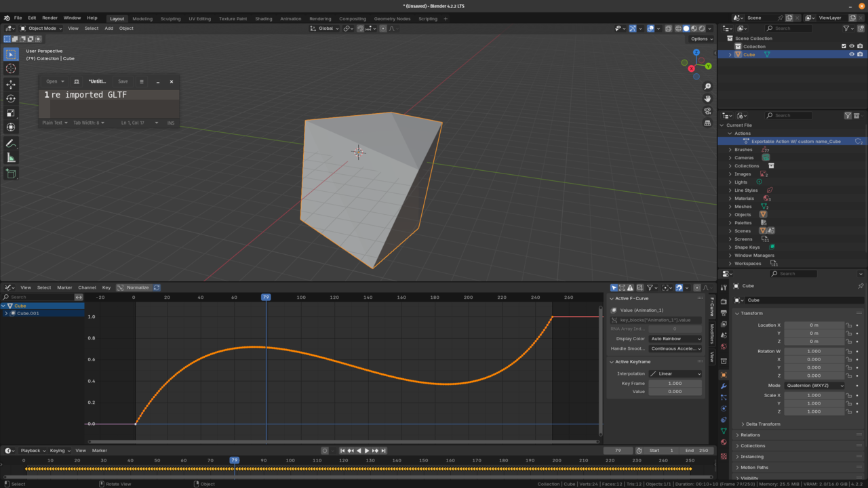Open the File menu
This screenshot has height=488, width=868.
18,18
